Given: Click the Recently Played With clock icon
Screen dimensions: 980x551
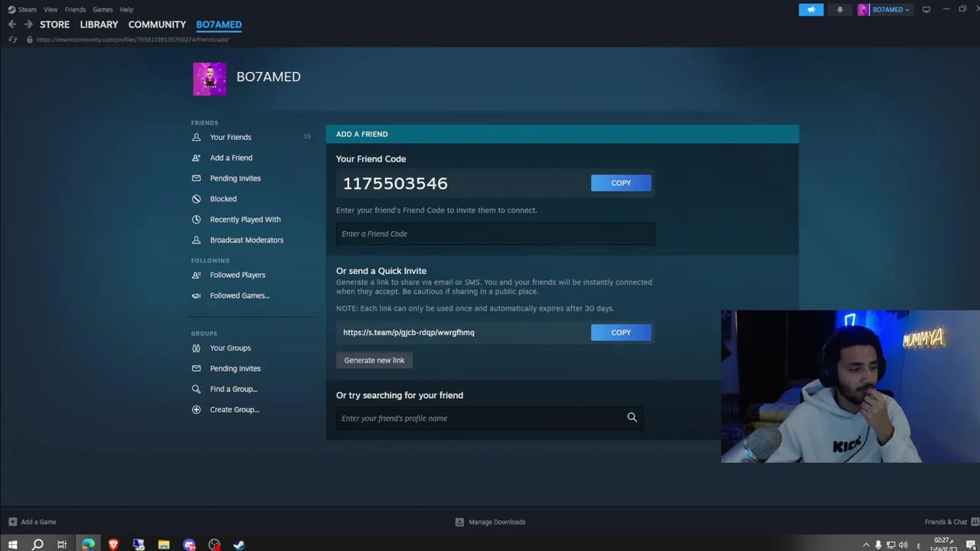Looking at the screenshot, I should point(196,220).
